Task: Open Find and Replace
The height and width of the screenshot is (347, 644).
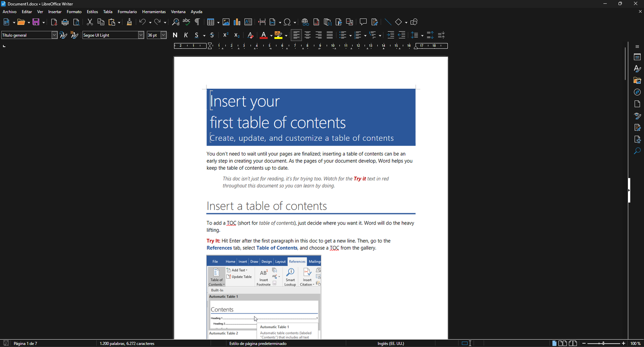Action: coord(175,22)
